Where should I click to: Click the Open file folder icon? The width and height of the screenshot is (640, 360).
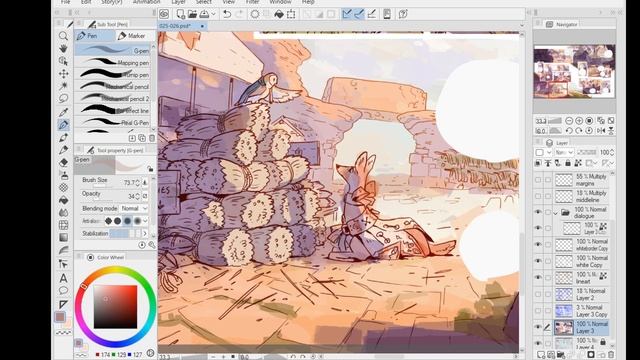pyautogui.click(x=192, y=14)
